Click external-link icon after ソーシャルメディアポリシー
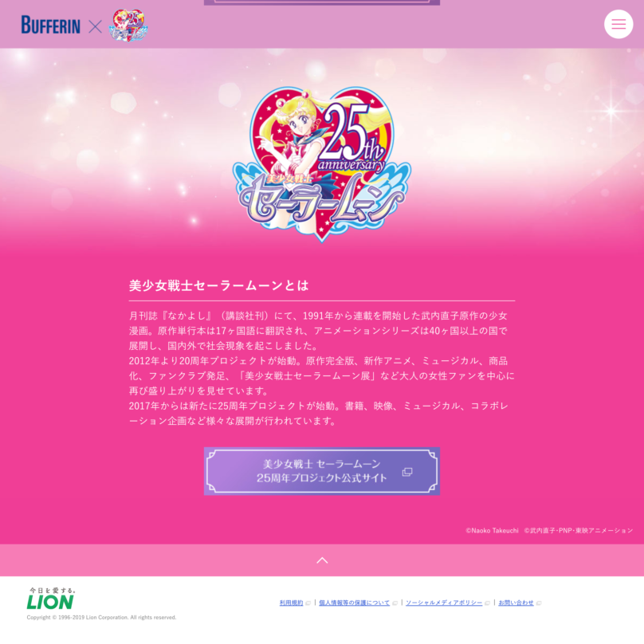This screenshot has width=644, height=644. 488,603
